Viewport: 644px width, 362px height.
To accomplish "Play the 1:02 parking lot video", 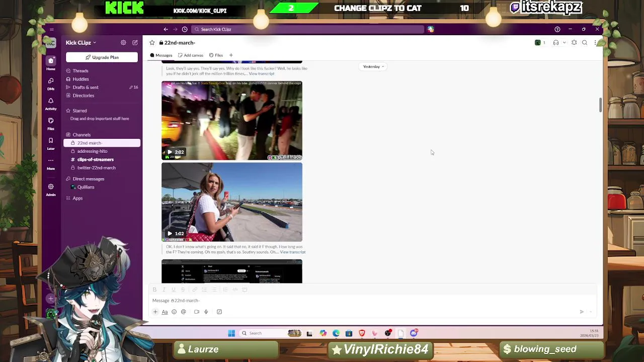I will click(x=232, y=202).
